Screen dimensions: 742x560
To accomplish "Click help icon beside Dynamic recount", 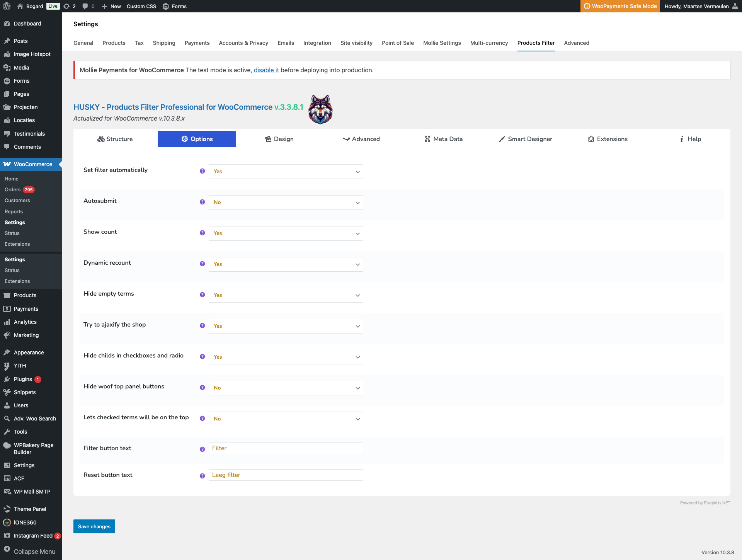I will point(202,264).
